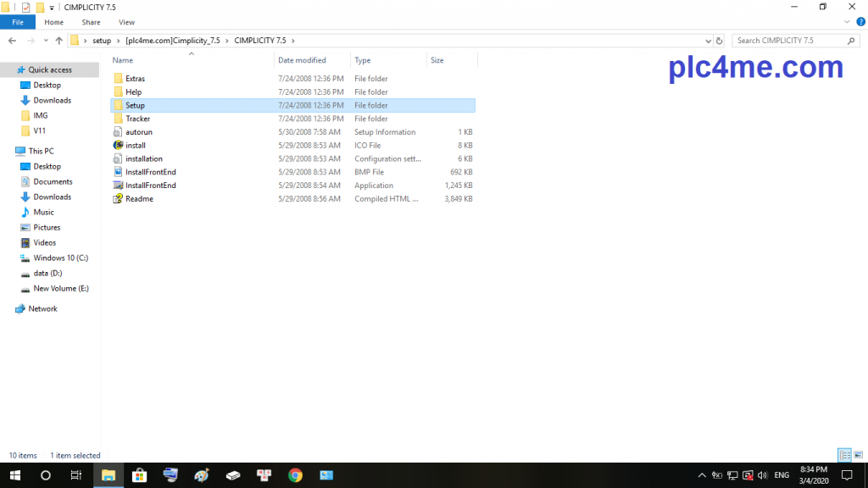Click the Refresh button beside the address bar

pyautogui.click(x=720, y=41)
